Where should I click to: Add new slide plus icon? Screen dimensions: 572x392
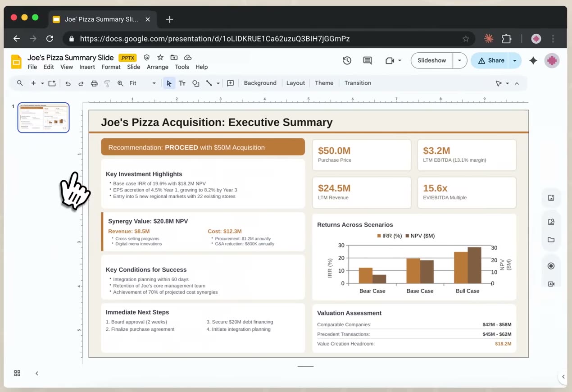coord(33,83)
